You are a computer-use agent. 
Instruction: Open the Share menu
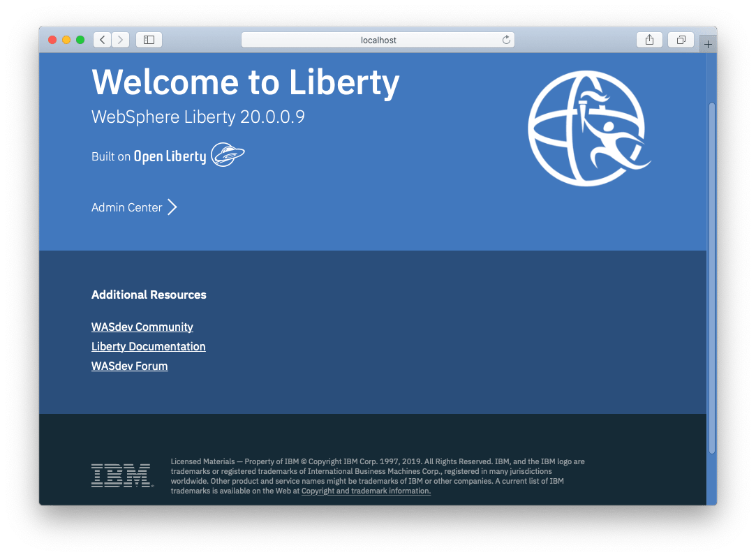pyautogui.click(x=649, y=40)
